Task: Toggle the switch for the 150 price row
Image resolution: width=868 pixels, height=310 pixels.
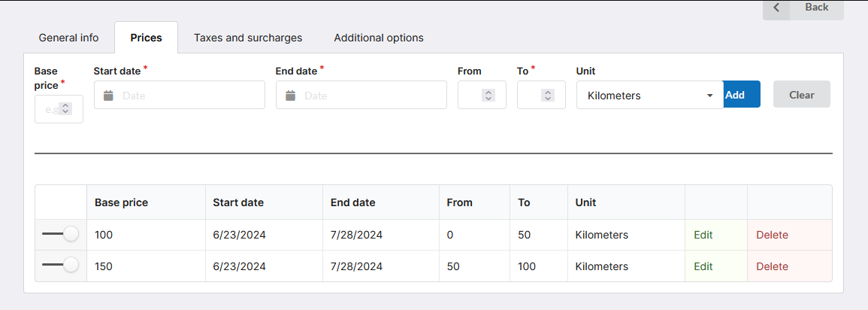Action: point(60,265)
